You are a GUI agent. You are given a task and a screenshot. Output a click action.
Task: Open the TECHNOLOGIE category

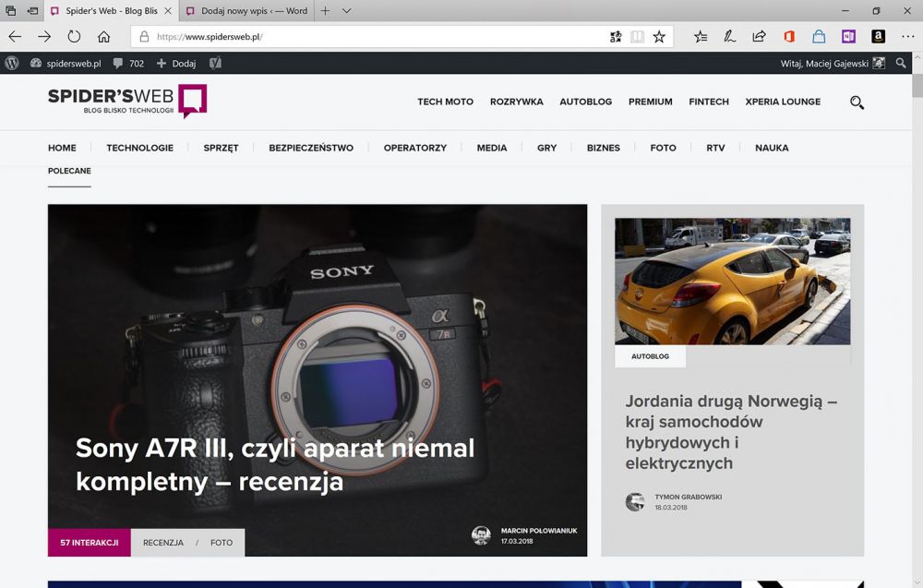(x=139, y=148)
